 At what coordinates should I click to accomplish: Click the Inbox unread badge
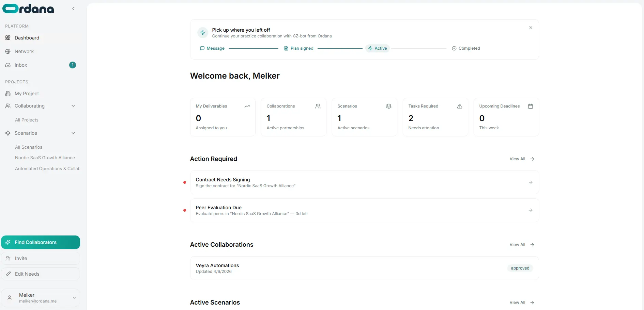pos(73,65)
